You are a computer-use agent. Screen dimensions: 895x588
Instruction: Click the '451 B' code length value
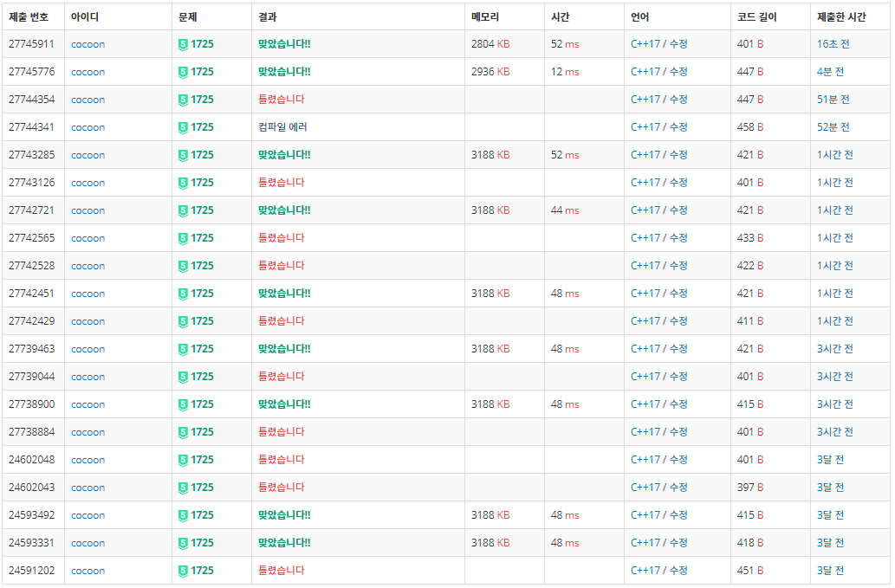(x=750, y=571)
